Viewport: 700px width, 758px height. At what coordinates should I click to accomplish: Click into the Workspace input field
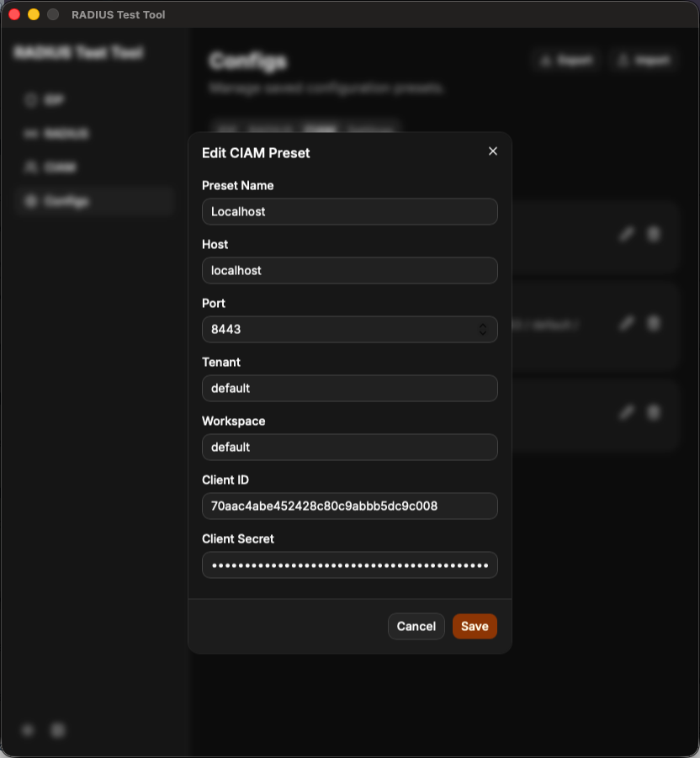click(x=349, y=448)
